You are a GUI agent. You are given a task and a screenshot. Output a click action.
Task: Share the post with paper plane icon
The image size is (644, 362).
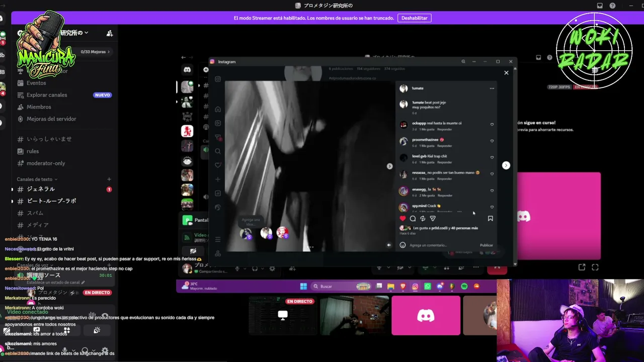coord(433,218)
